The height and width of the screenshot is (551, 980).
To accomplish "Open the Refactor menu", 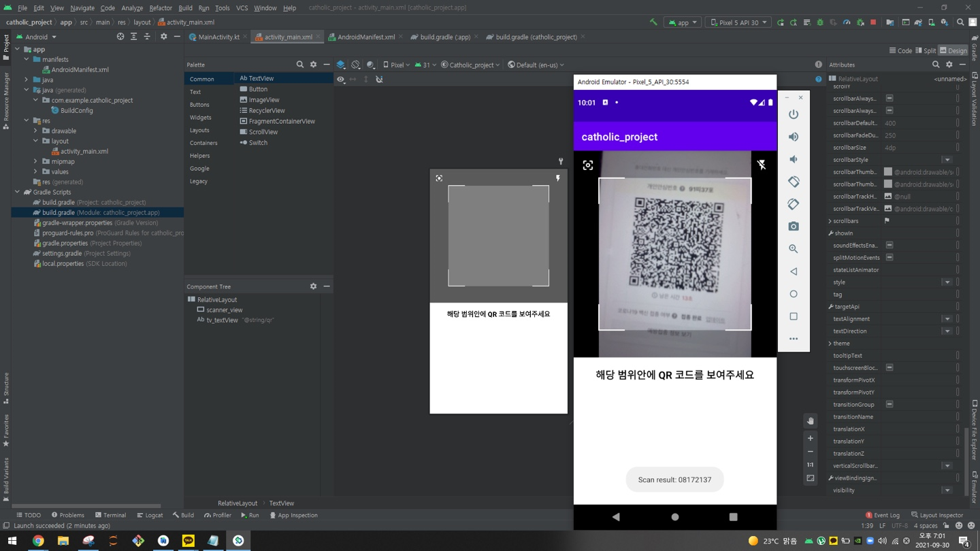I will click(161, 8).
